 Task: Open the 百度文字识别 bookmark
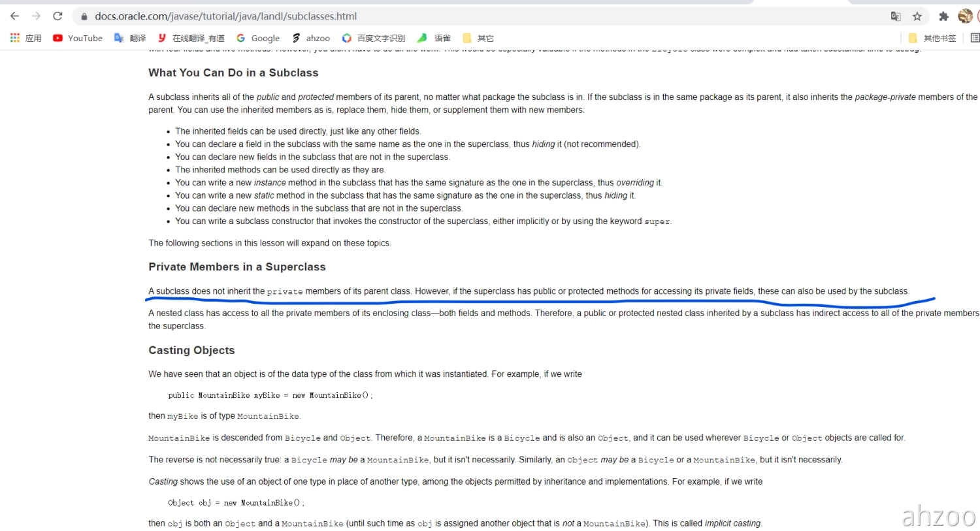[x=374, y=38]
